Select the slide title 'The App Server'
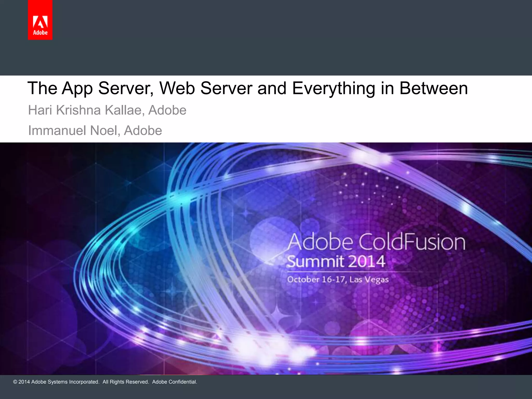This screenshot has height=399, width=532. pyautogui.click(x=90, y=88)
